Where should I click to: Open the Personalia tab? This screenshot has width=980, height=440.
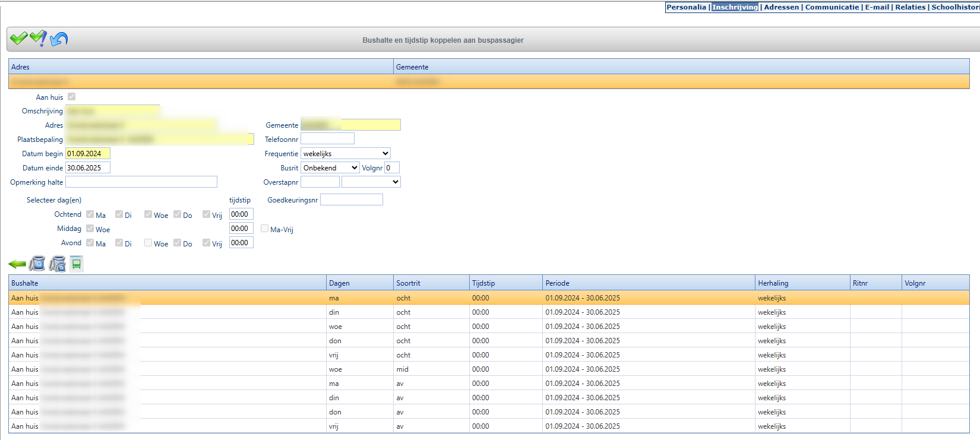tap(686, 7)
